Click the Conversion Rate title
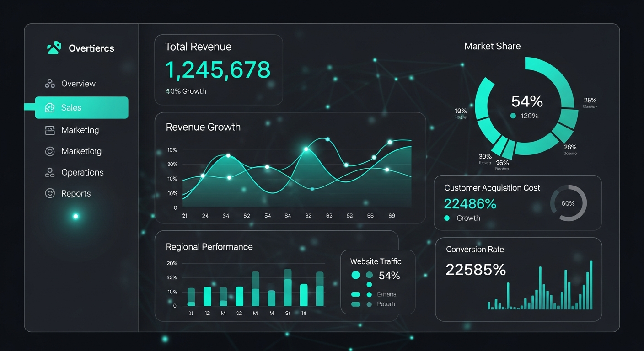This screenshot has width=644, height=351. 475,250
